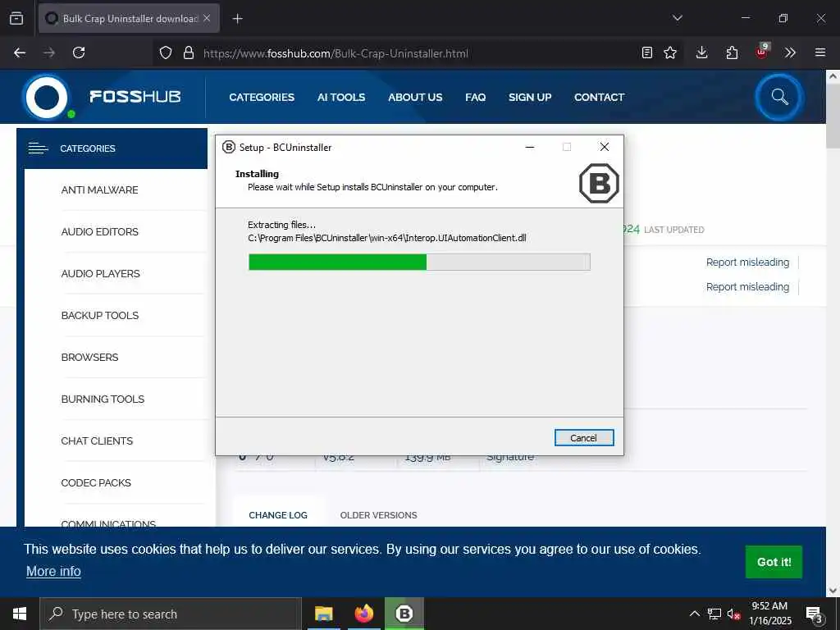Open Firefox View workspace icon
This screenshot has height=630, width=840.
(x=16, y=18)
